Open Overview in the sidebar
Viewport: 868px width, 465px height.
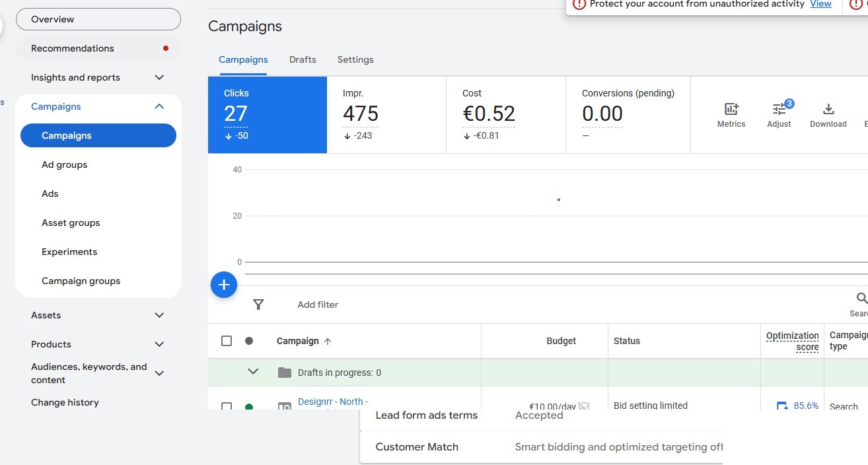98,19
